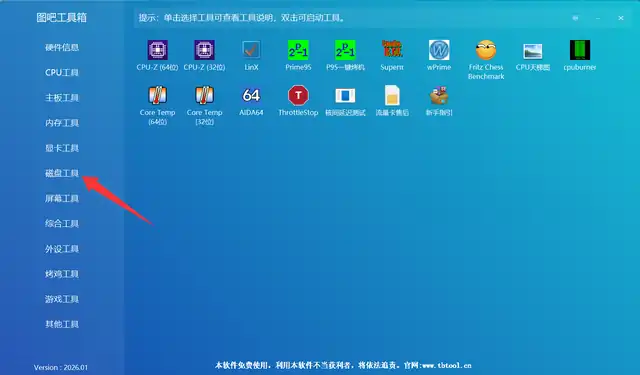Select the ThrottleStop tool icon
The height and width of the screenshot is (375, 640).
pos(298,95)
